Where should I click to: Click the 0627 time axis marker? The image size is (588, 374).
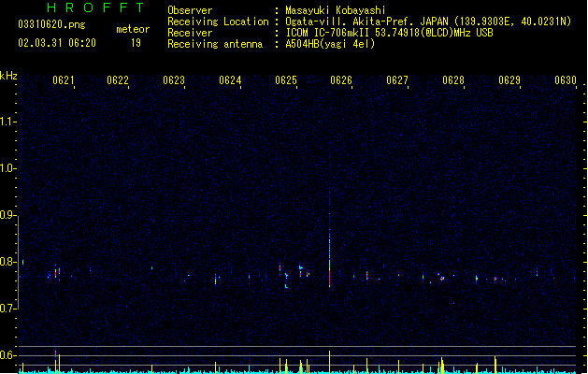coord(396,80)
